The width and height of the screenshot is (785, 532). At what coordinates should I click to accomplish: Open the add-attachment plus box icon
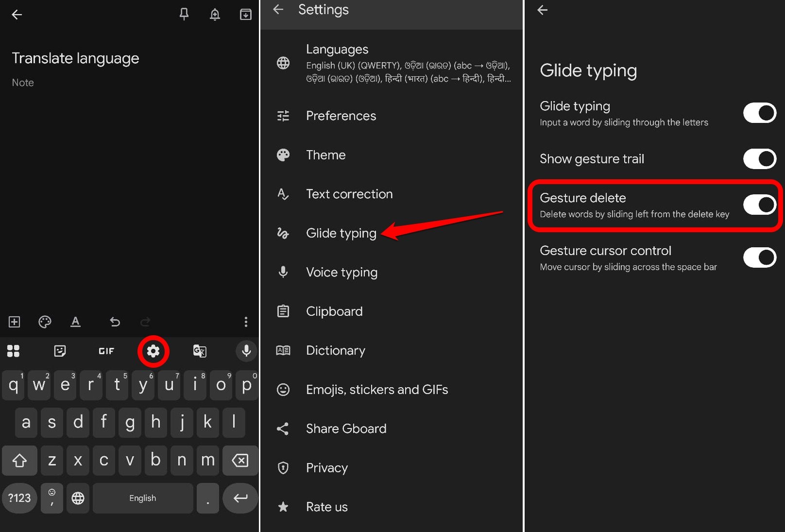[x=15, y=322]
